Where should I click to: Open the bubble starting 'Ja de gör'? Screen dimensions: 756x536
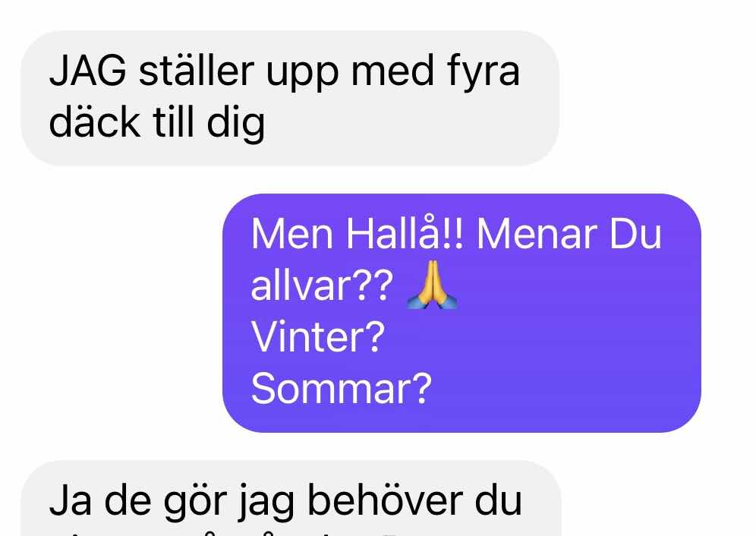click(291, 498)
